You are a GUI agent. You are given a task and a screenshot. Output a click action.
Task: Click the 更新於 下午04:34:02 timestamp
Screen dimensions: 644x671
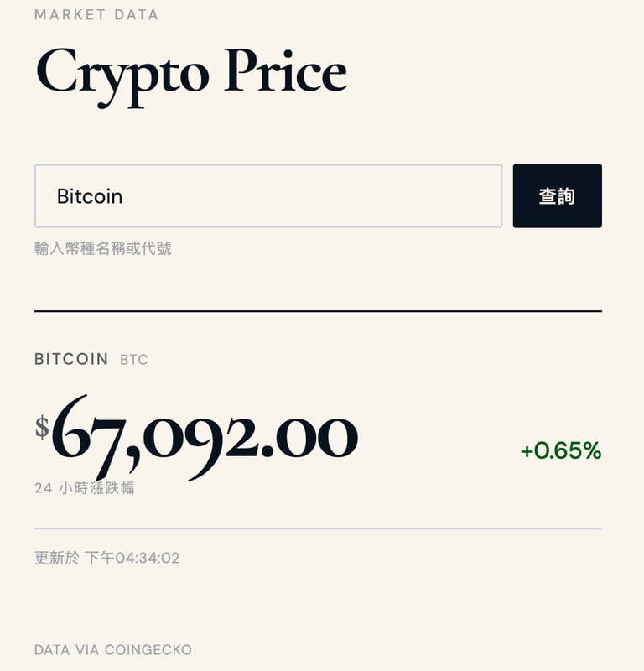tap(107, 558)
